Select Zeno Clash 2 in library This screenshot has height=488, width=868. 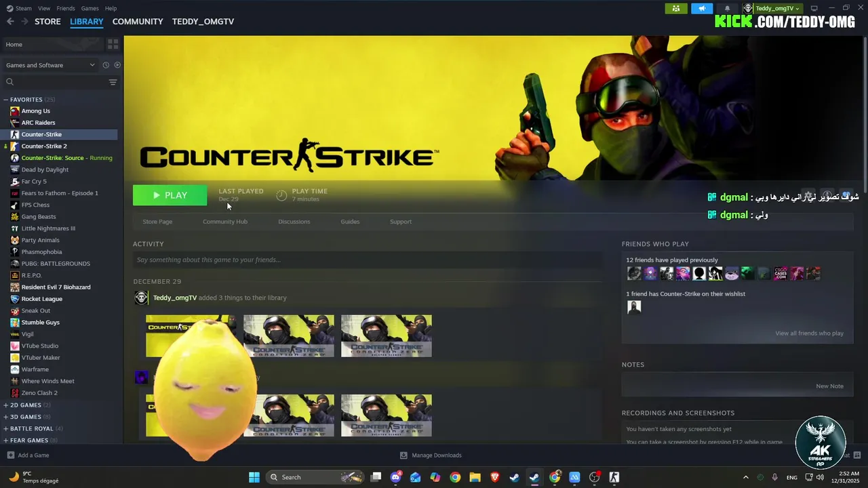39,393
